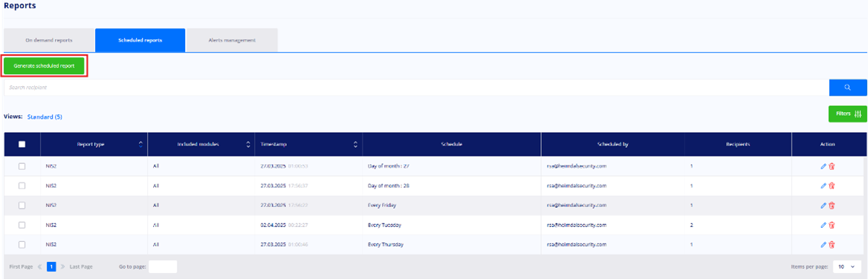Image resolution: width=868 pixels, height=279 pixels.
Task: Click Generate scheduled report button
Action: point(45,66)
